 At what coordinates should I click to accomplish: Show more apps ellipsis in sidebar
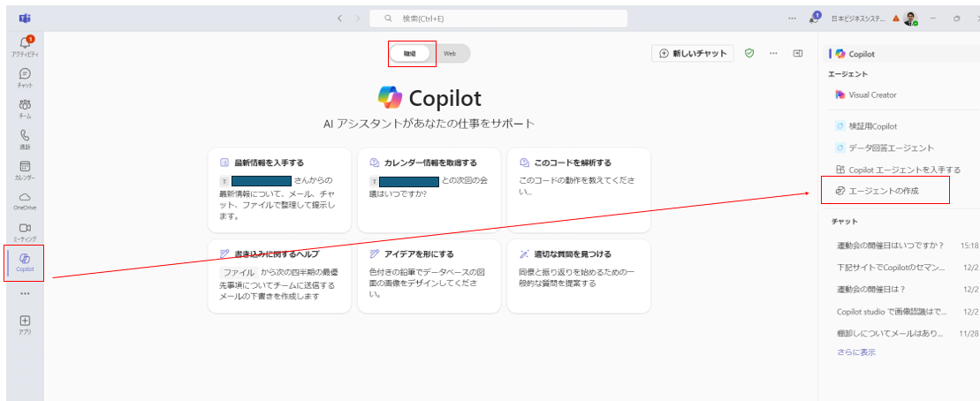click(25, 293)
